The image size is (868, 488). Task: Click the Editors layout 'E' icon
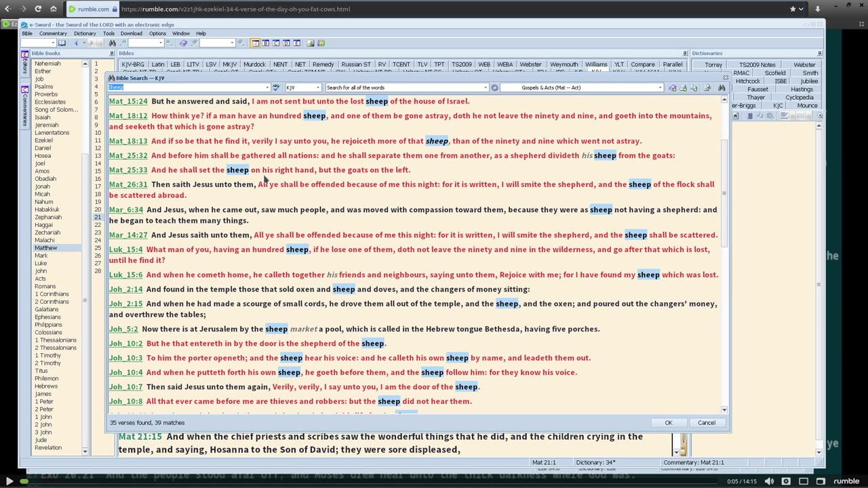pos(296,43)
